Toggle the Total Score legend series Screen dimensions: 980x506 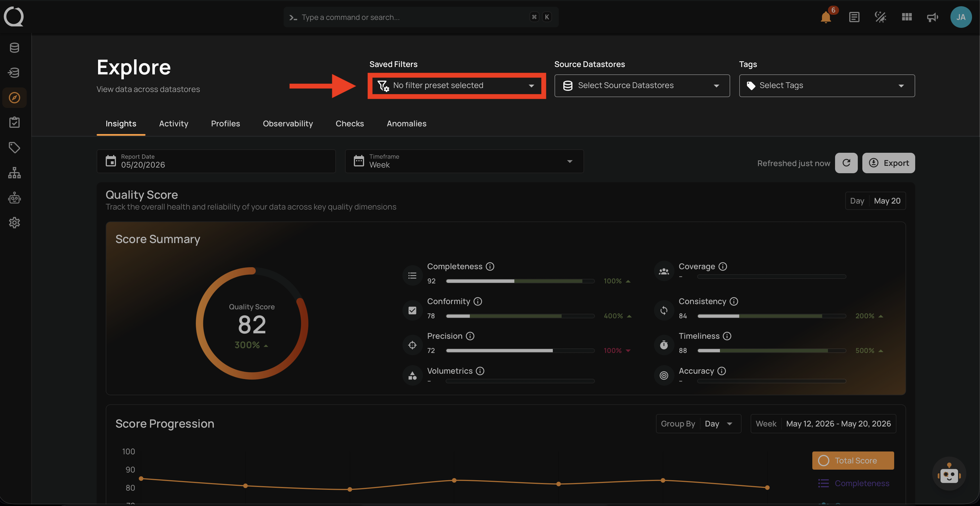(x=853, y=460)
